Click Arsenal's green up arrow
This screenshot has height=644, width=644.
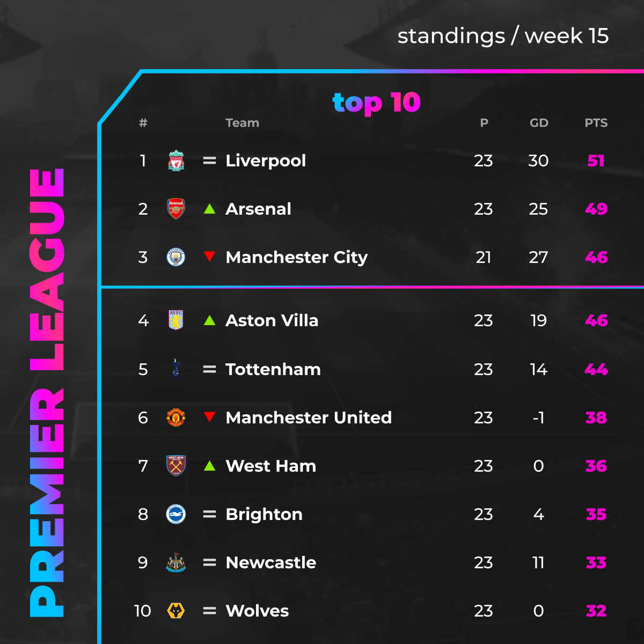point(210,209)
